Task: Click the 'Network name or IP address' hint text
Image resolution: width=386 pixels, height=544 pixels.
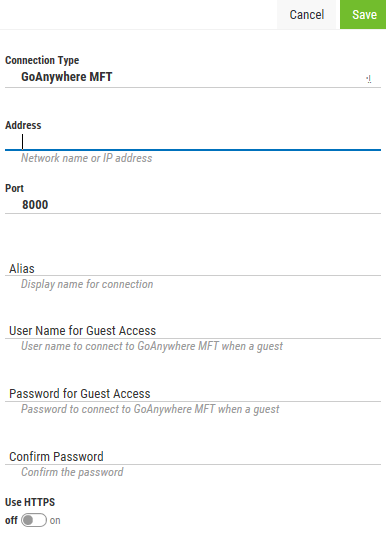Action: [87, 158]
